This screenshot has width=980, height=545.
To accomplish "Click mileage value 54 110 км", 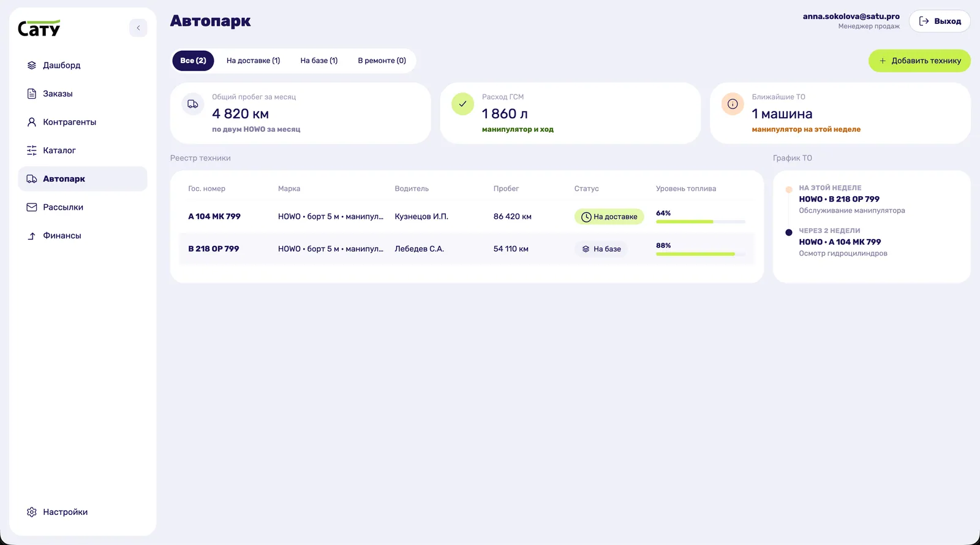I will pos(511,249).
